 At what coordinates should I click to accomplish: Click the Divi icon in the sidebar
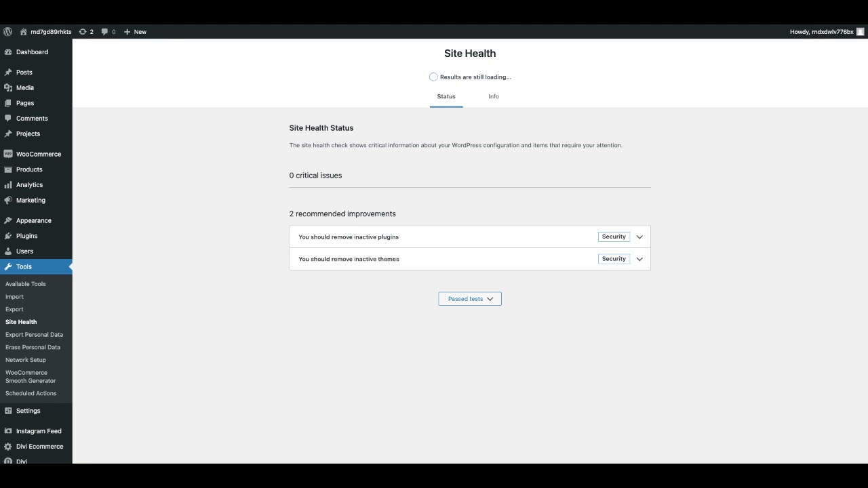coord(8,461)
